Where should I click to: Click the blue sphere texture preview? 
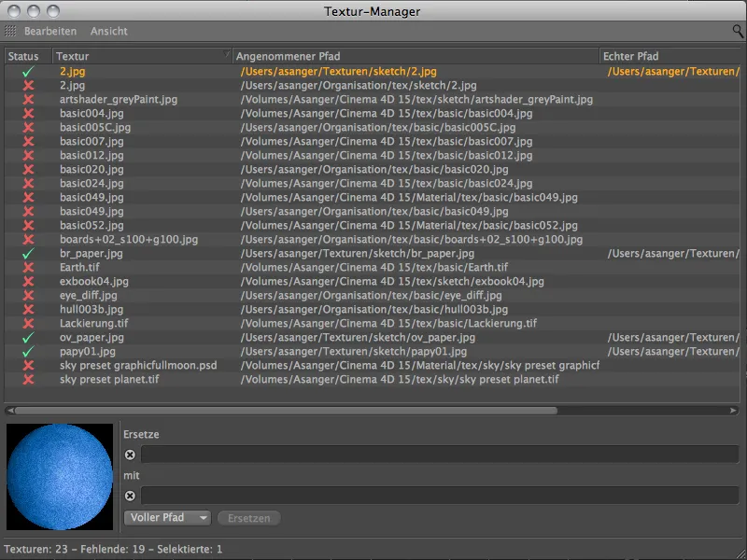point(60,476)
